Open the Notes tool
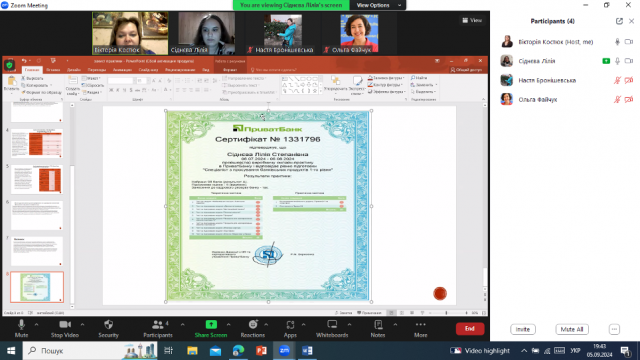The width and height of the screenshot is (640, 360). pyautogui.click(x=378, y=329)
